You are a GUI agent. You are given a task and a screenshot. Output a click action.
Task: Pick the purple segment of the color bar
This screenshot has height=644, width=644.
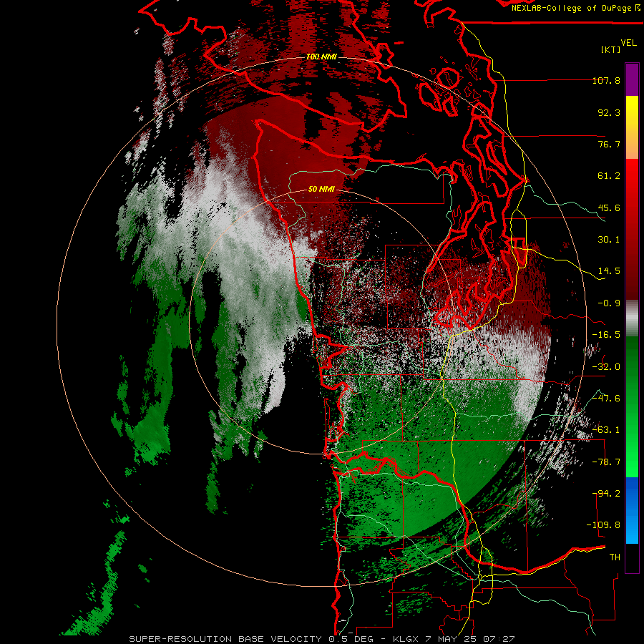[632, 80]
